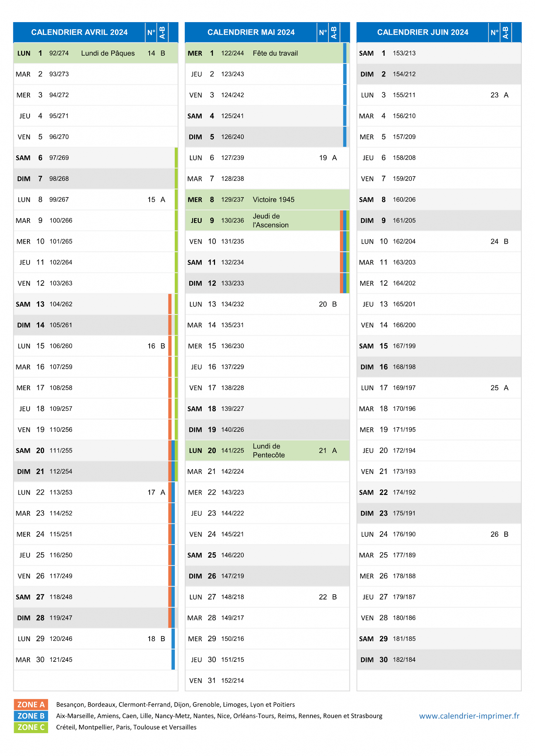Click the N° column header in April
This screenshot has width=535, height=756.
(151, 32)
